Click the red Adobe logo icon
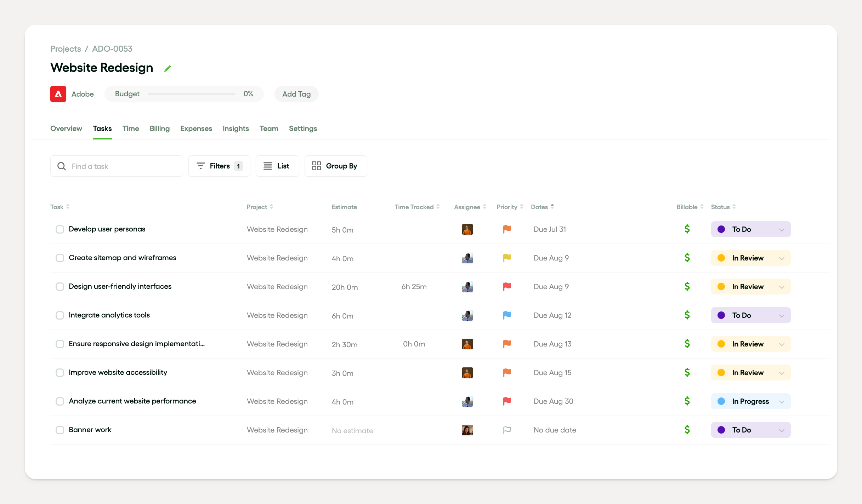 (x=58, y=94)
